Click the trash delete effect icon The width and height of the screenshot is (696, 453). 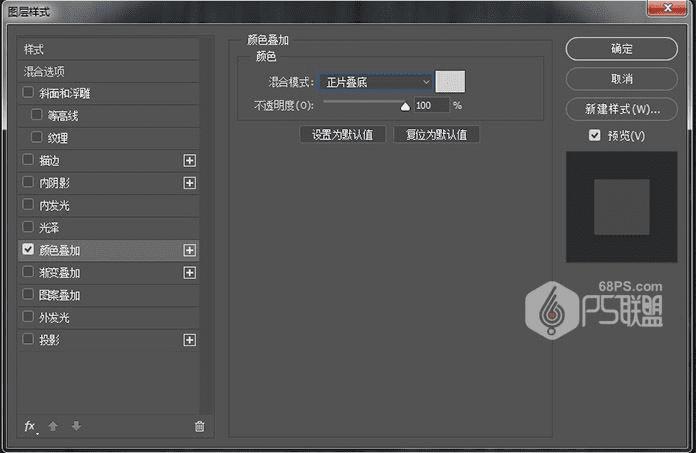click(199, 426)
